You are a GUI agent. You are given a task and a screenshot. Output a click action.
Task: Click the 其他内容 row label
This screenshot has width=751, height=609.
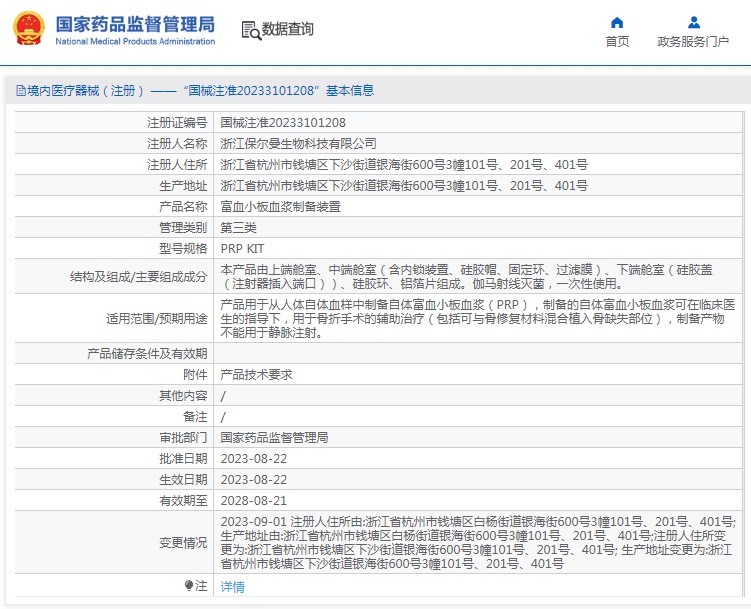click(x=183, y=396)
